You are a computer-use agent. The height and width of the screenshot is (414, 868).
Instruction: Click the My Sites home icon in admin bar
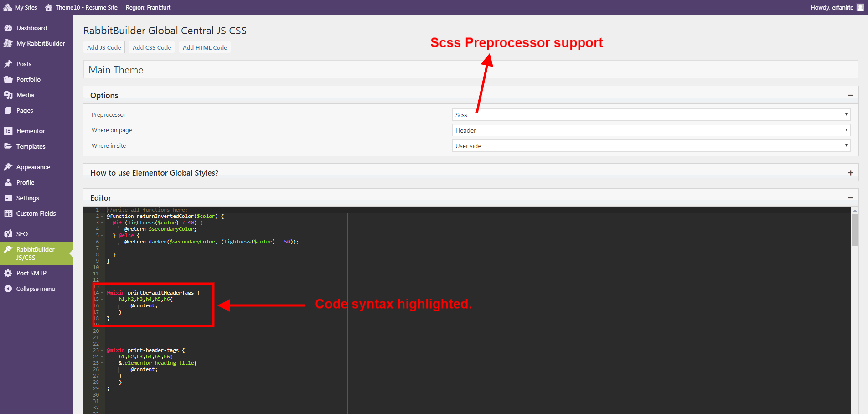[x=8, y=7]
